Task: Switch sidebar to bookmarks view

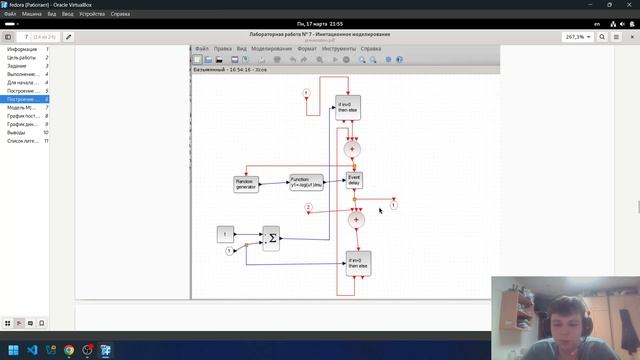Action: click(x=42, y=323)
